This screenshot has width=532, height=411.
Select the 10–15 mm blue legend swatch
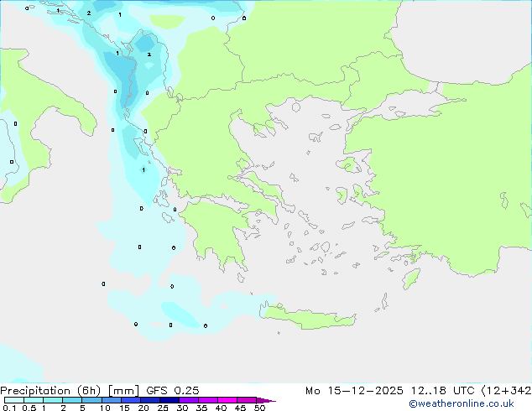coord(111,400)
